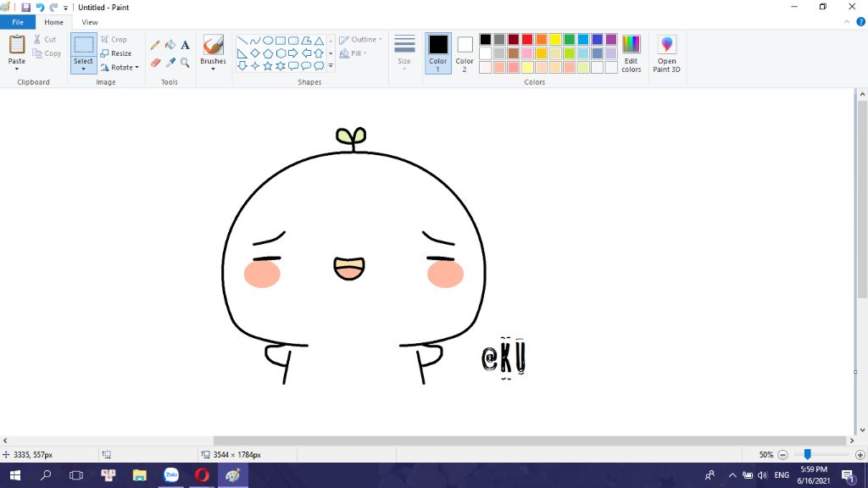Open the Size dropdown
Screen dimensions: 868x488
(x=404, y=53)
